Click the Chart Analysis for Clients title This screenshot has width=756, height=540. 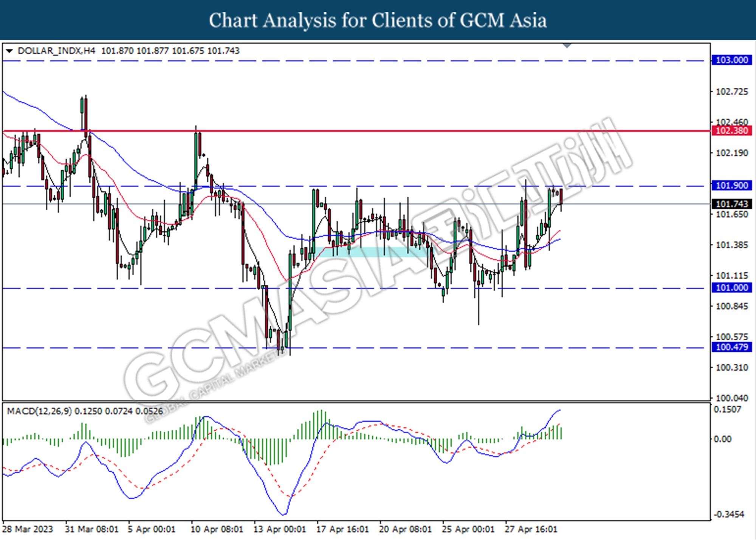coord(378,20)
